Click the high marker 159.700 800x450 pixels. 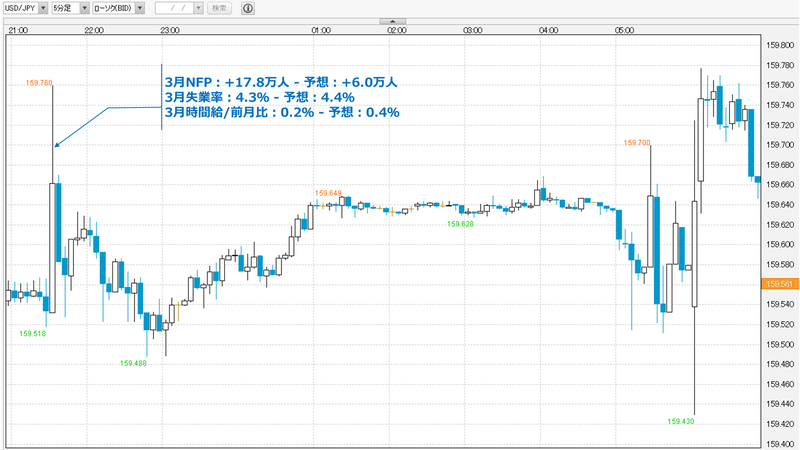[637, 143]
